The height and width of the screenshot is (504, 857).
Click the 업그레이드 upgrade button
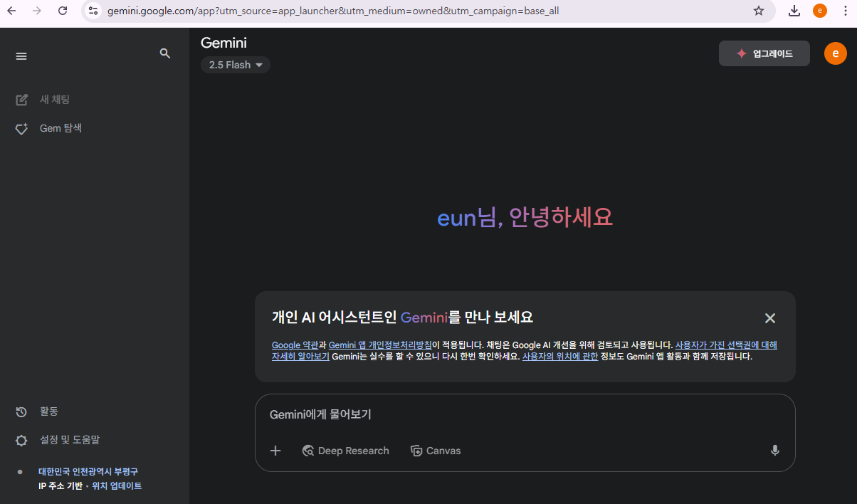[764, 53]
